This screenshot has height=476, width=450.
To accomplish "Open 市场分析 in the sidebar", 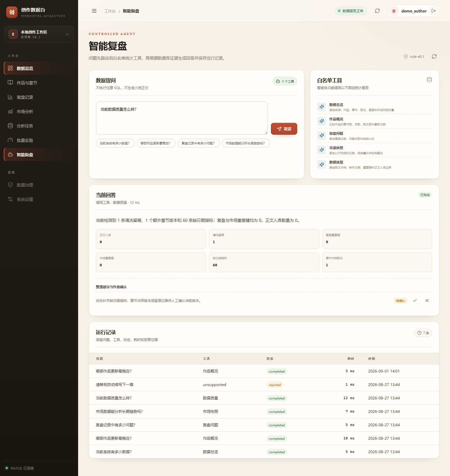I will coord(39,112).
